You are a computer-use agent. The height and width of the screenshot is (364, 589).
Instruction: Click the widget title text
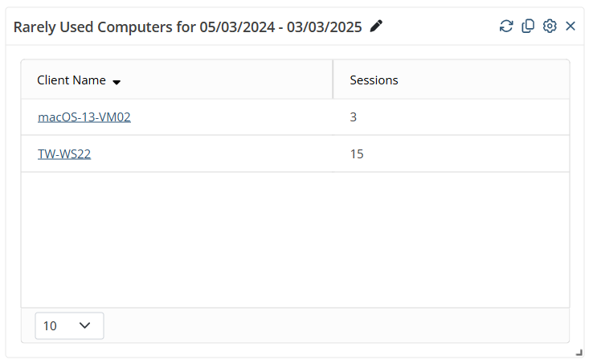click(189, 27)
